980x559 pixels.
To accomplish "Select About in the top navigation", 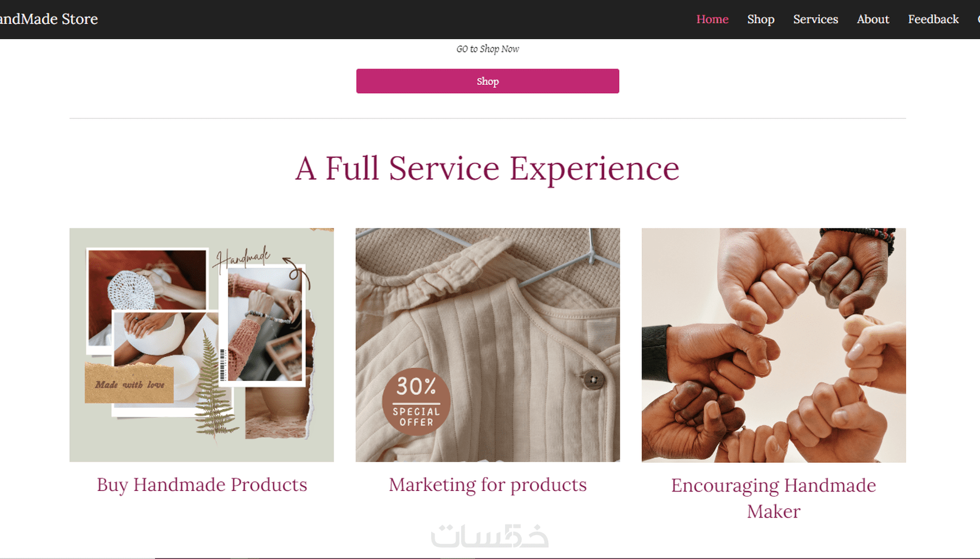I will (873, 19).
